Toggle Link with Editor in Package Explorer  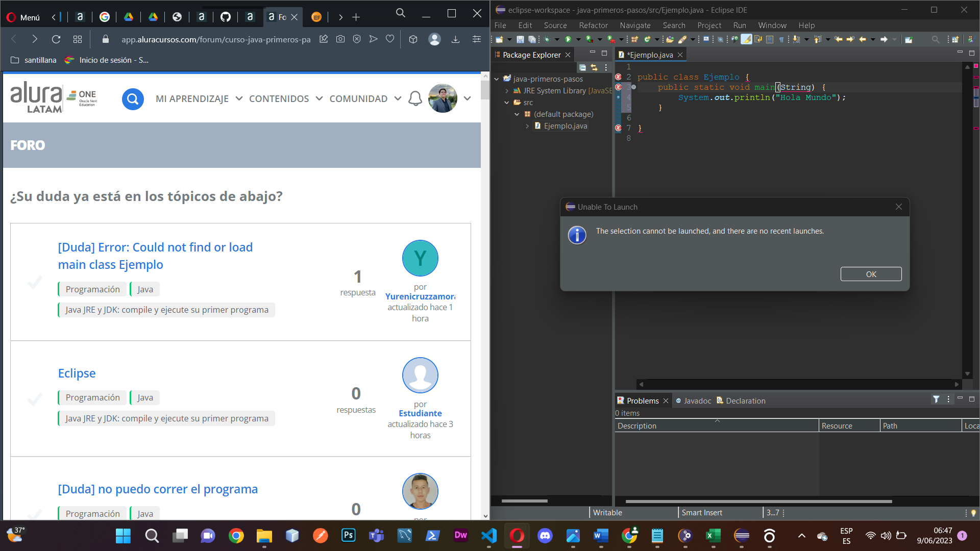(x=594, y=67)
